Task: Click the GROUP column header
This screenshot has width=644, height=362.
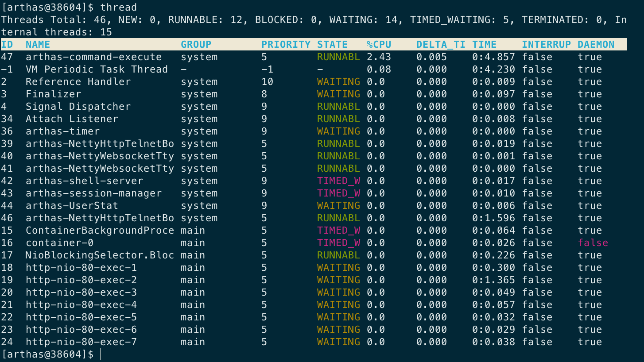Action: pyautogui.click(x=196, y=45)
